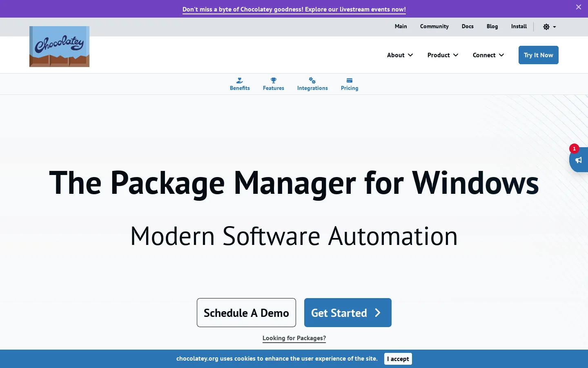The width and height of the screenshot is (588, 368).
Task: Expand the Product menu
Action: pos(443,55)
